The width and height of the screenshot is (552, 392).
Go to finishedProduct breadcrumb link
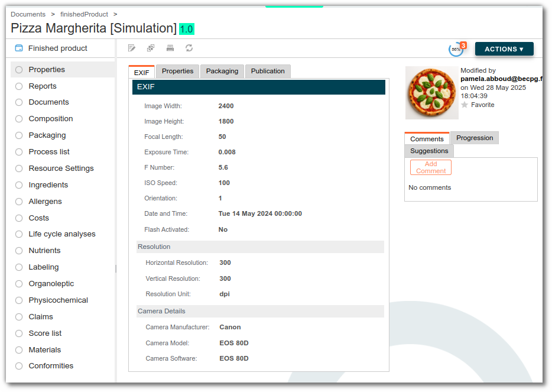pyautogui.click(x=84, y=14)
